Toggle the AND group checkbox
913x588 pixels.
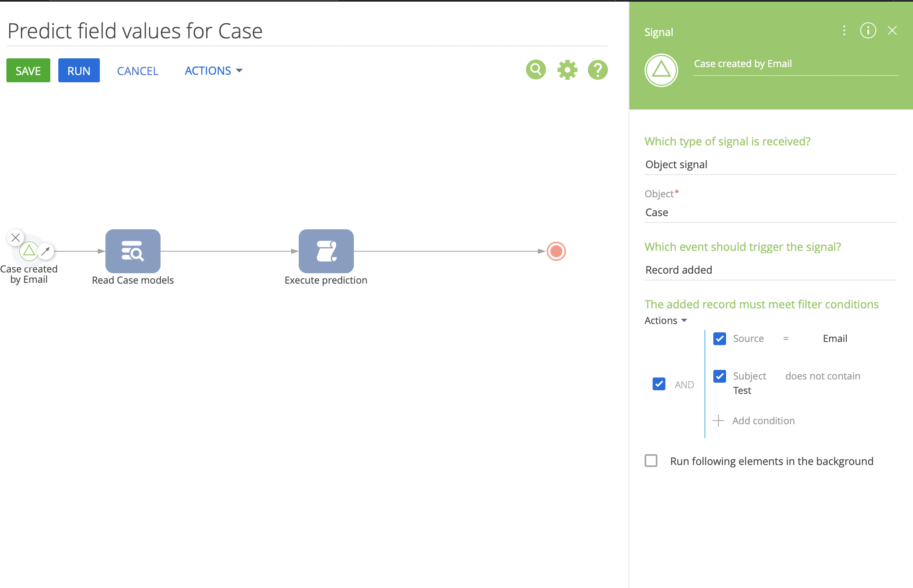coord(659,384)
